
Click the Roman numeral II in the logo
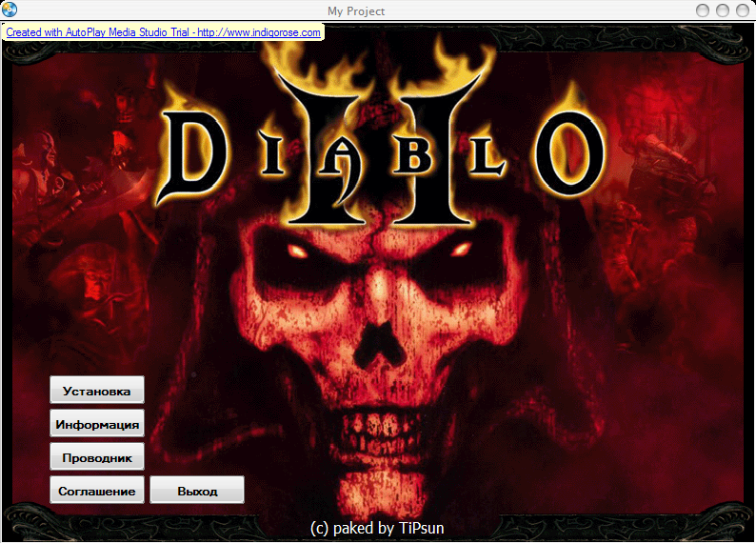tap(381, 152)
